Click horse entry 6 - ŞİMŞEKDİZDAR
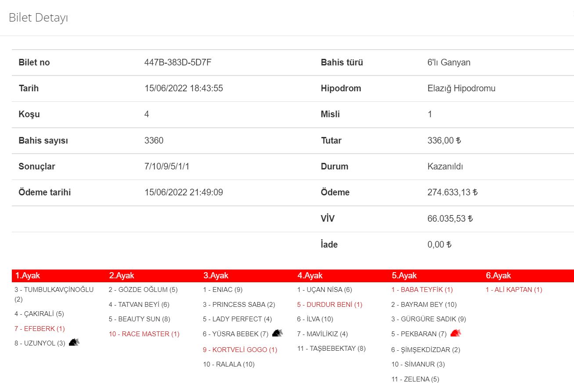This screenshot has width=574, height=392. pyautogui.click(x=426, y=350)
